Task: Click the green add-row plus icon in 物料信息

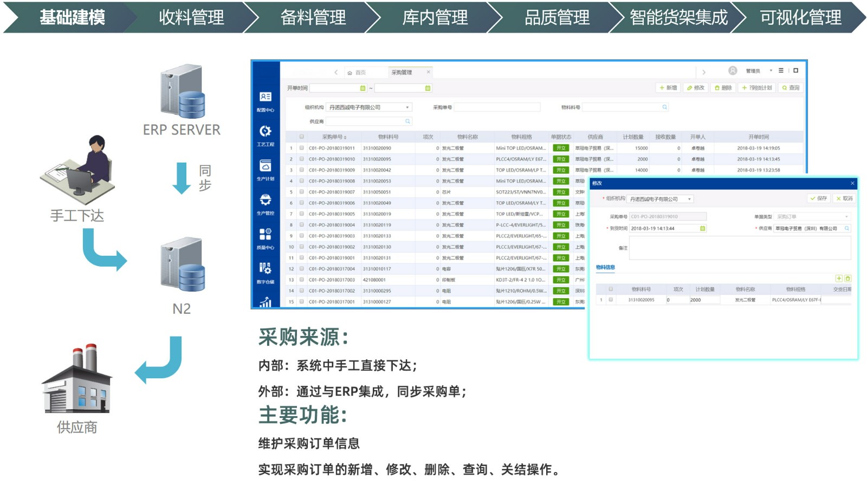Action: [x=838, y=279]
